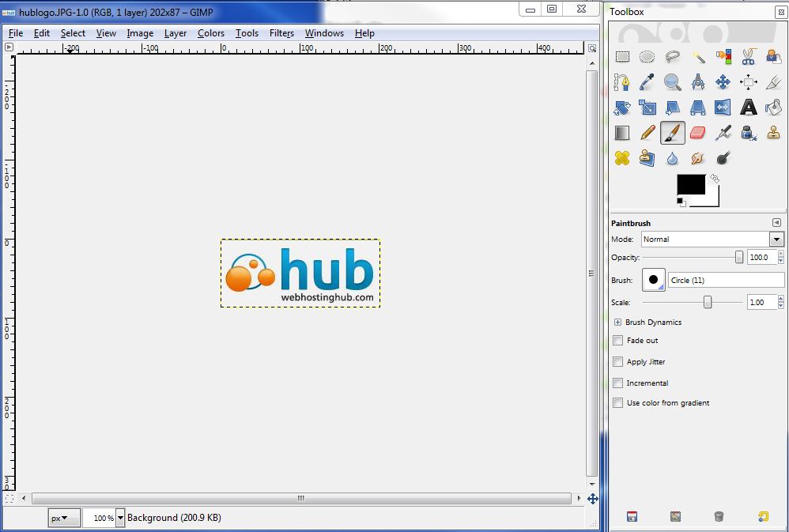Click the black foreground color swatch

[689, 184]
